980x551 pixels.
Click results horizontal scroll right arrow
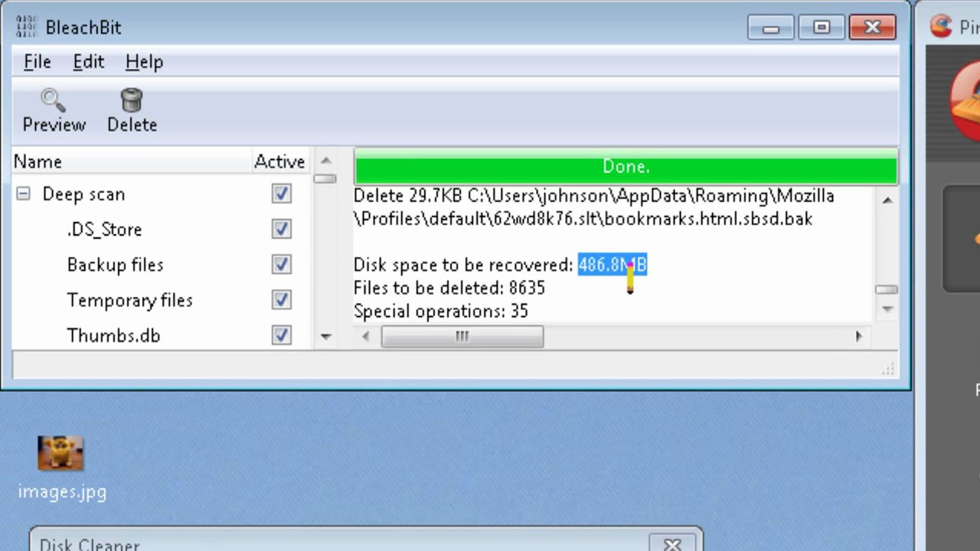click(858, 336)
